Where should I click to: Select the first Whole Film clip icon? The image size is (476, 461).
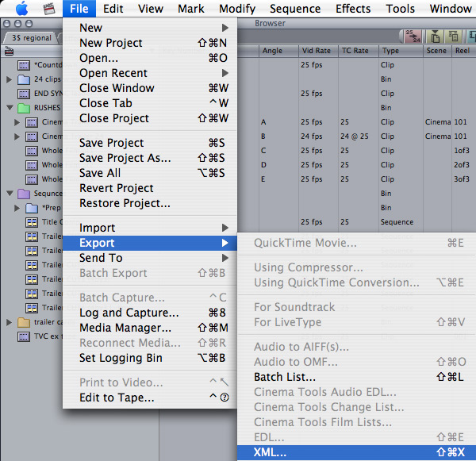32,151
